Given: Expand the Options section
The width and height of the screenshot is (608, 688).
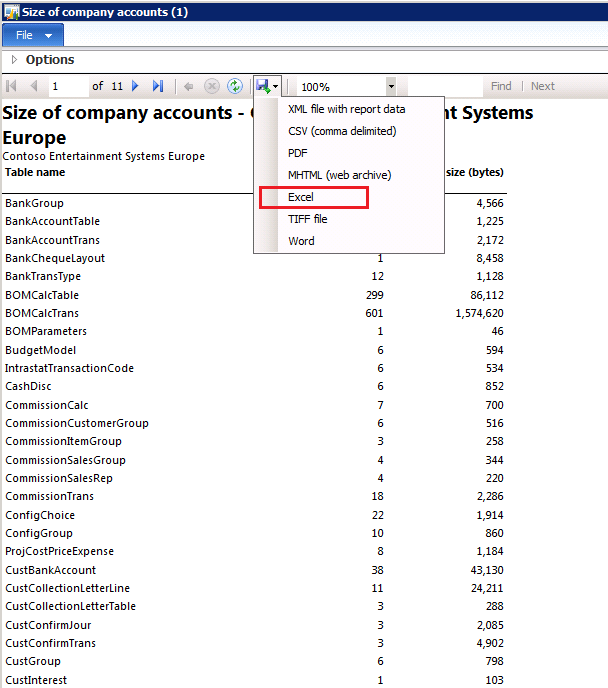Looking at the screenshot, I should tap(14, 60).
